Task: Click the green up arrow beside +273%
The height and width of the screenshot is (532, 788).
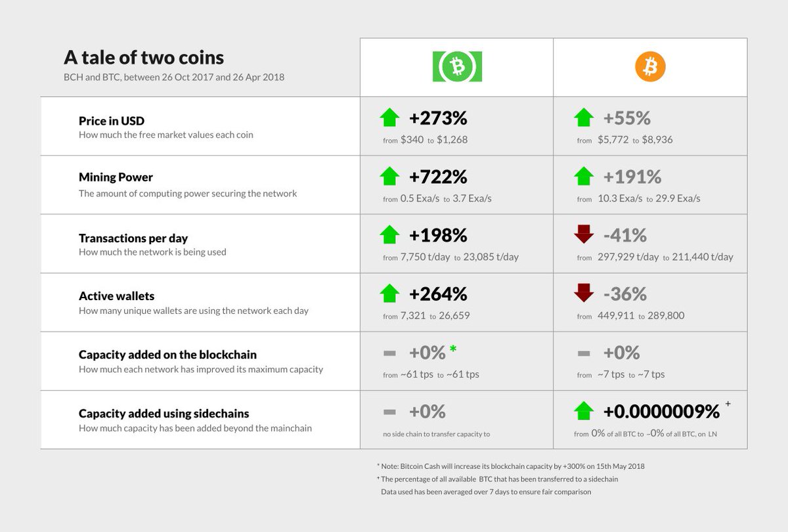Action: click(x=389, y=118)
